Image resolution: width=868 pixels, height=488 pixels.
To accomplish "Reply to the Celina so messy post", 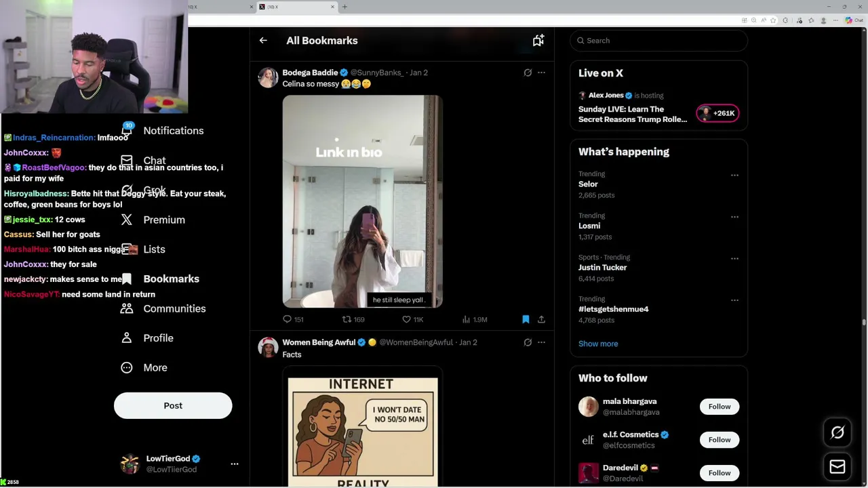I will coord(293,319).
